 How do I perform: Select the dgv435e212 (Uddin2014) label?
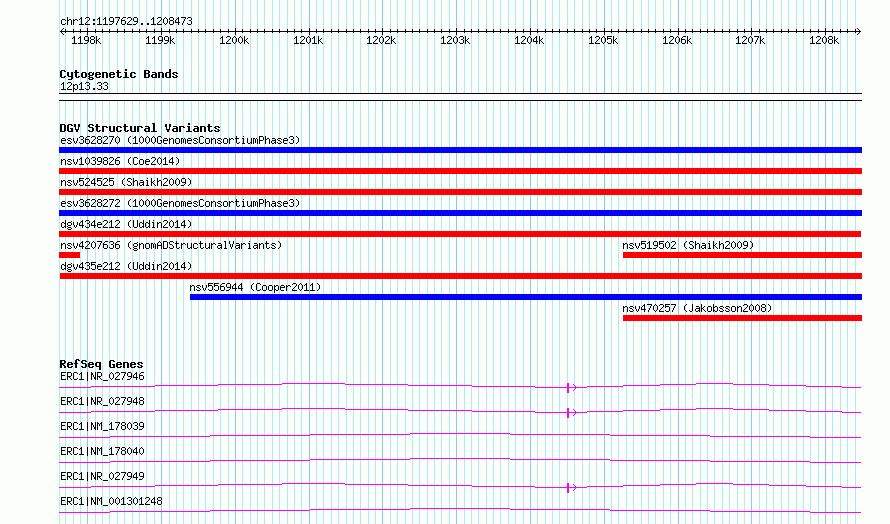(x=126, y=266)
